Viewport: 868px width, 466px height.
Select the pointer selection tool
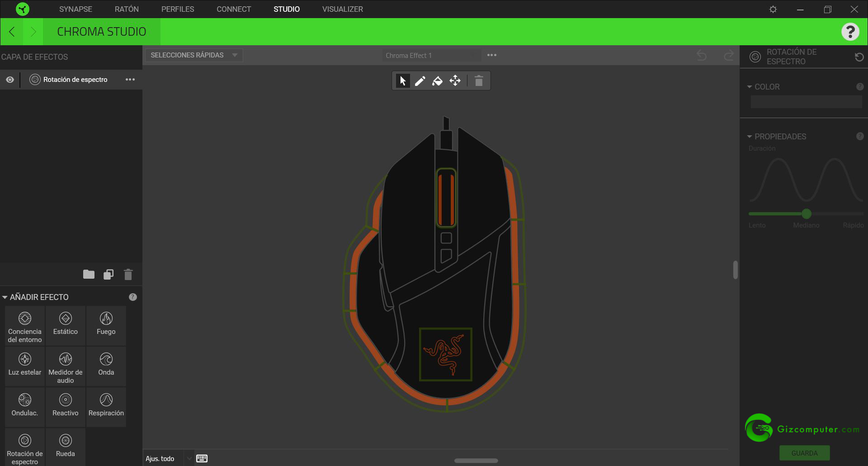pos(402,81)
